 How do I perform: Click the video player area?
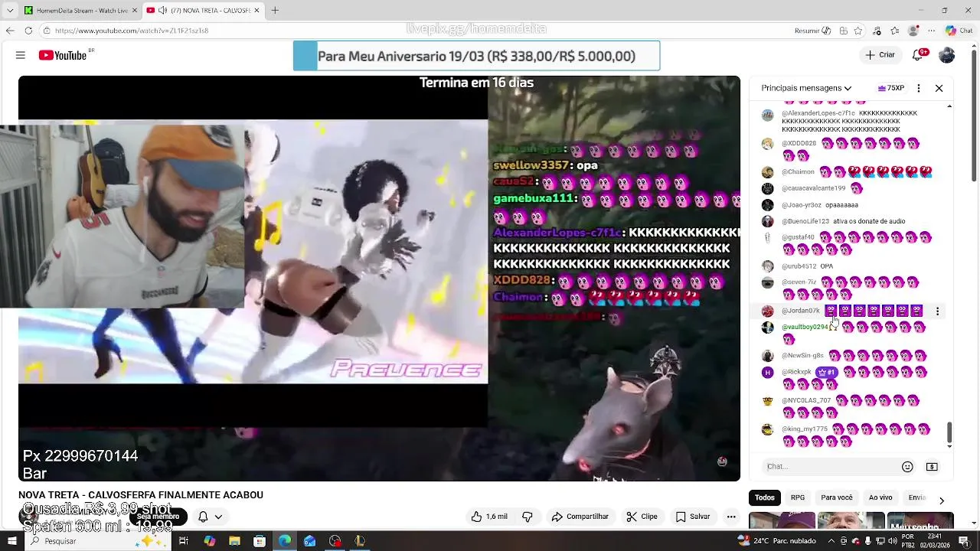tap(379, 279)
